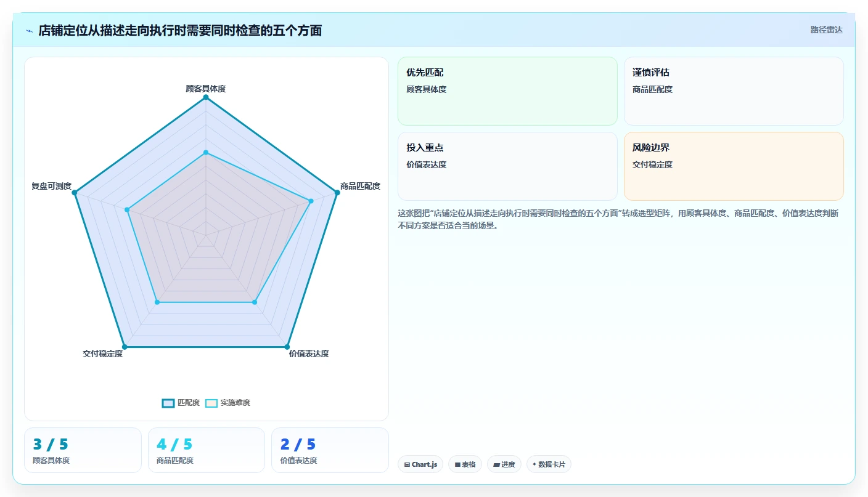Click 价值表达度 text in 投入重点 card
868x497 pixels.
tap(426, 164)
